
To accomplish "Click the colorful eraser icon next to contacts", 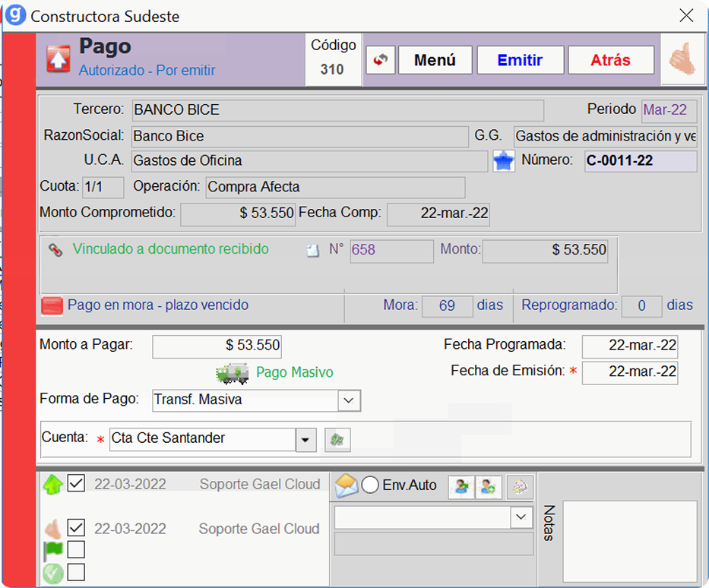I will pyautogui.click(x=520, y=487).
